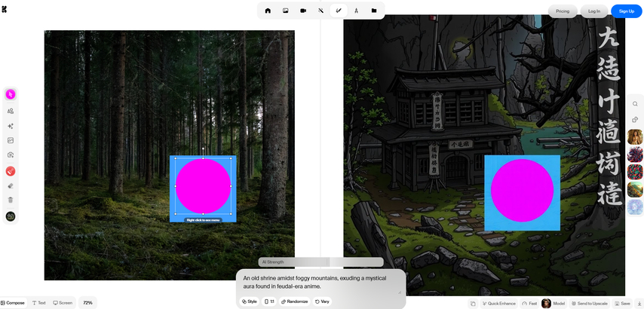
Task: Open the folder icon in top toolbar
Action: [374, 11]
